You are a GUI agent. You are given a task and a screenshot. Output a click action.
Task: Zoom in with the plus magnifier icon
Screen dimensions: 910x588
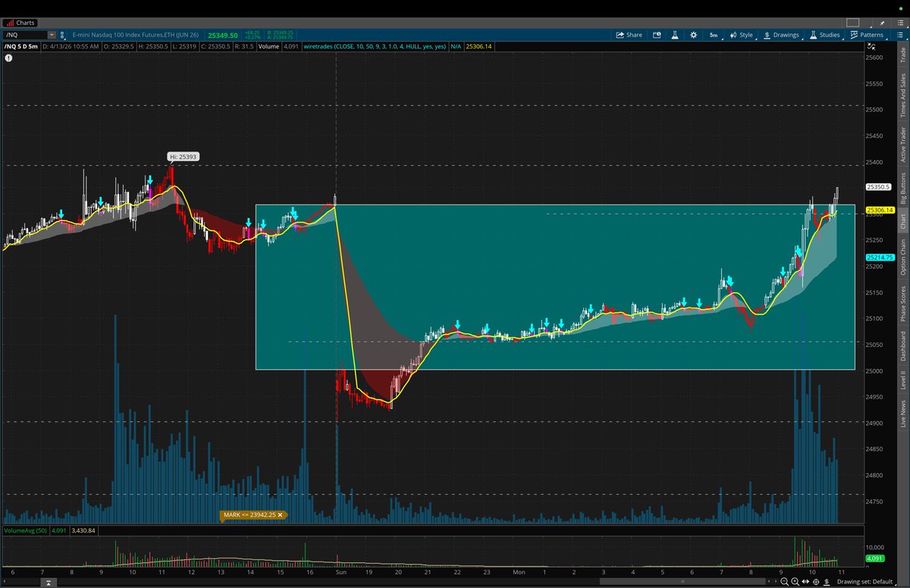[795, 581]
